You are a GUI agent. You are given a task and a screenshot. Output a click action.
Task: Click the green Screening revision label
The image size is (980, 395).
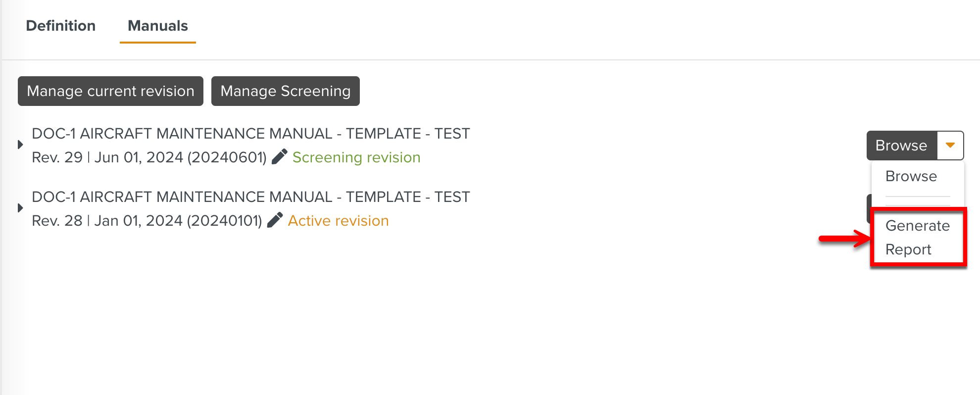356,157
